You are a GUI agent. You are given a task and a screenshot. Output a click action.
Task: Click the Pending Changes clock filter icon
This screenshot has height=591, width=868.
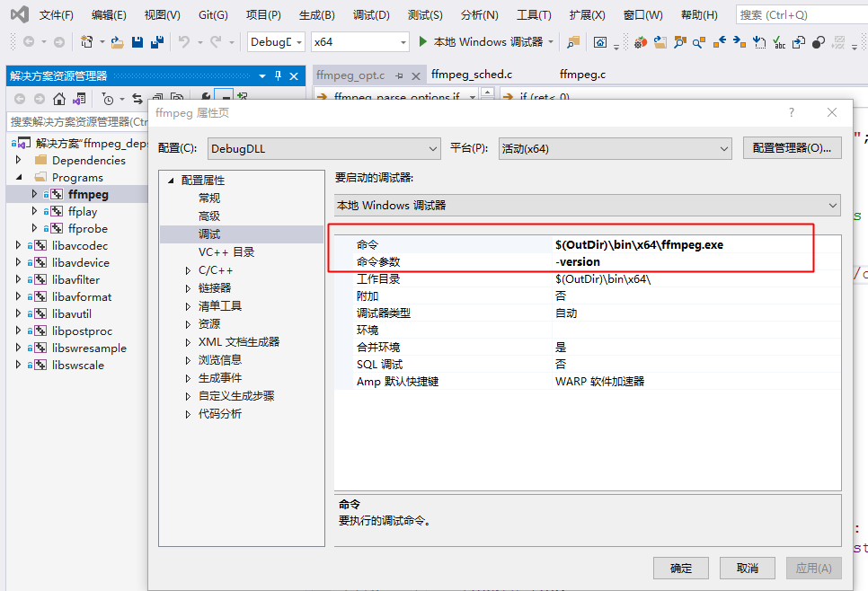[x=108, y=99]
